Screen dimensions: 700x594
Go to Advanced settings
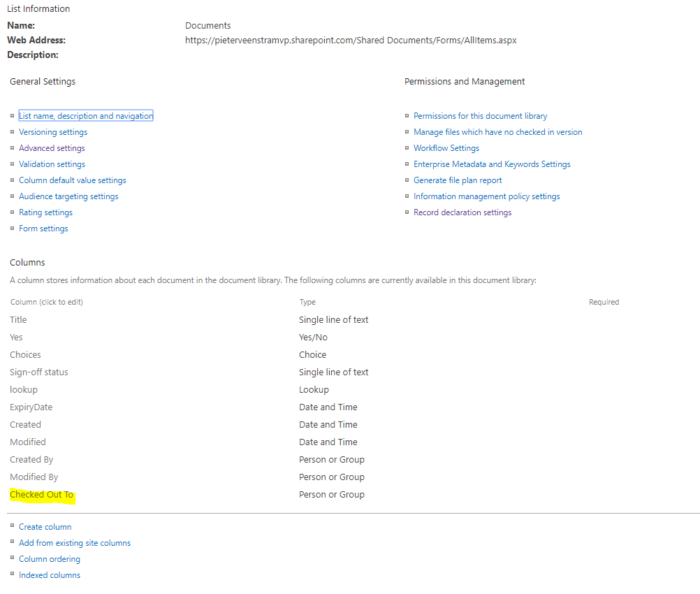(52, 148)
